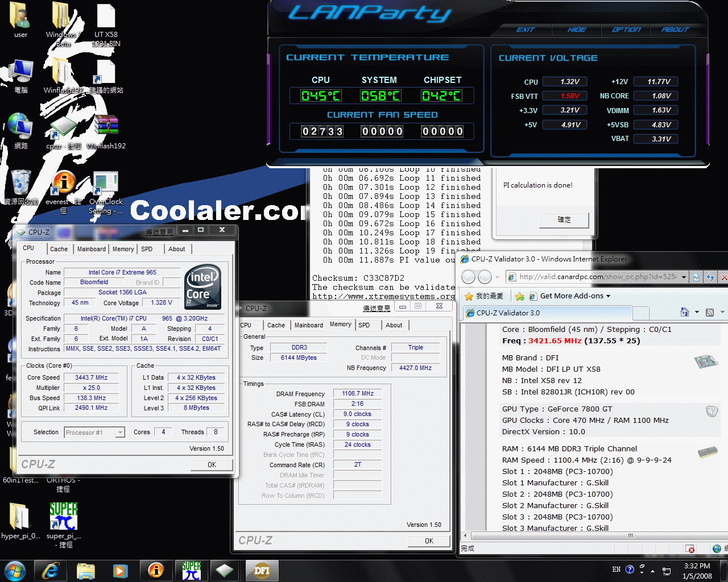Click the blue help icon in the tray
Image resolution: width=728 pixels, height=582 pixels.
(630, 569)
